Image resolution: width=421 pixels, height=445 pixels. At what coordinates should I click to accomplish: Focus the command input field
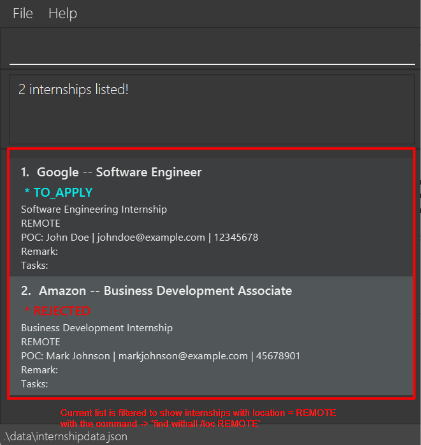coord(212,49)
